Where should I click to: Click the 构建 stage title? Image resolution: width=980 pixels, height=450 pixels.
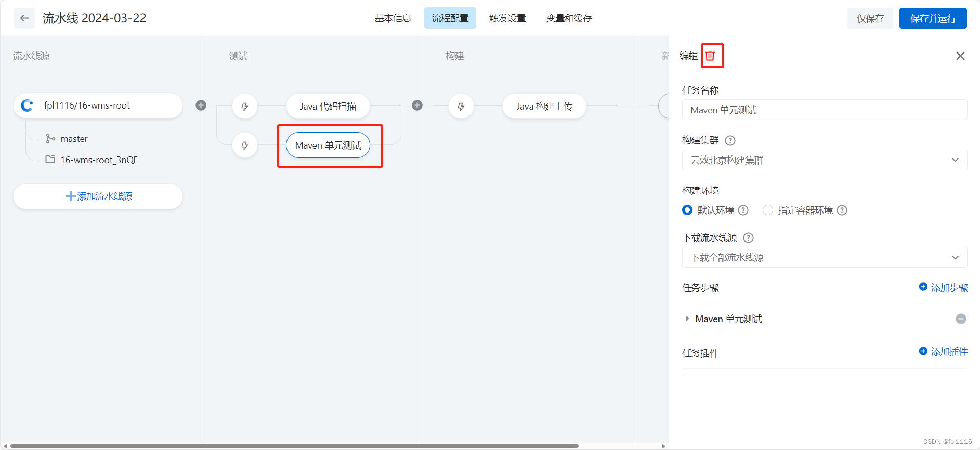pyautogui.click(x=454, y=56)
